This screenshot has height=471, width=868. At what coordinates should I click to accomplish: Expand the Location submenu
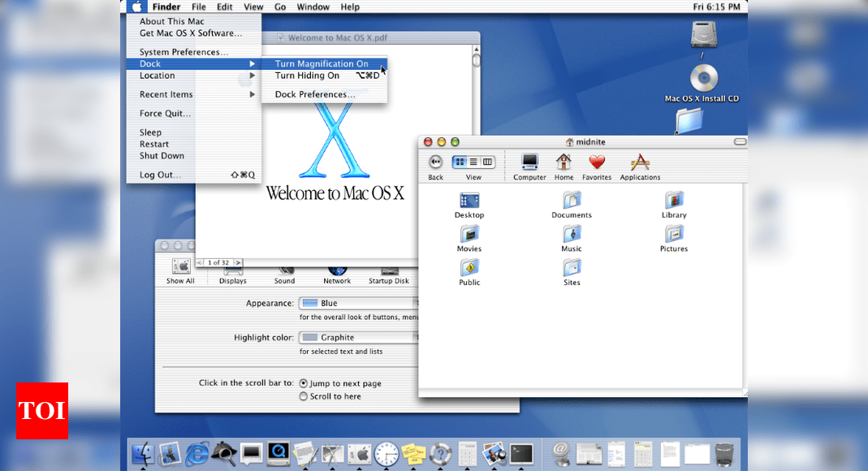(194, 76)
